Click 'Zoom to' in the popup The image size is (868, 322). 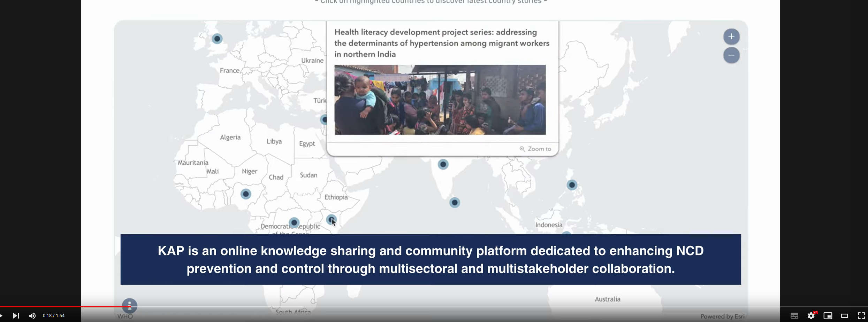[535, 149]
